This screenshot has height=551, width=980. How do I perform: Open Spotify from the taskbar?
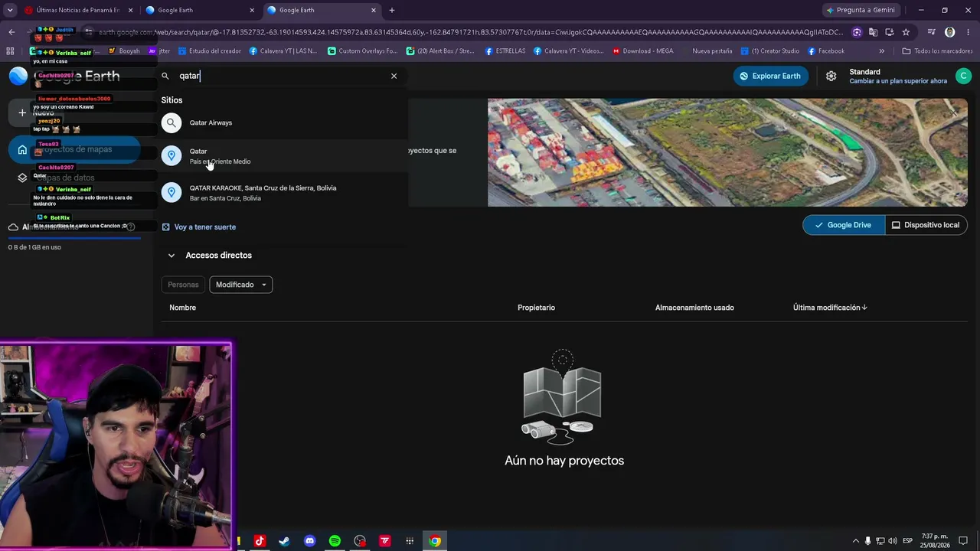coord(335,541)
